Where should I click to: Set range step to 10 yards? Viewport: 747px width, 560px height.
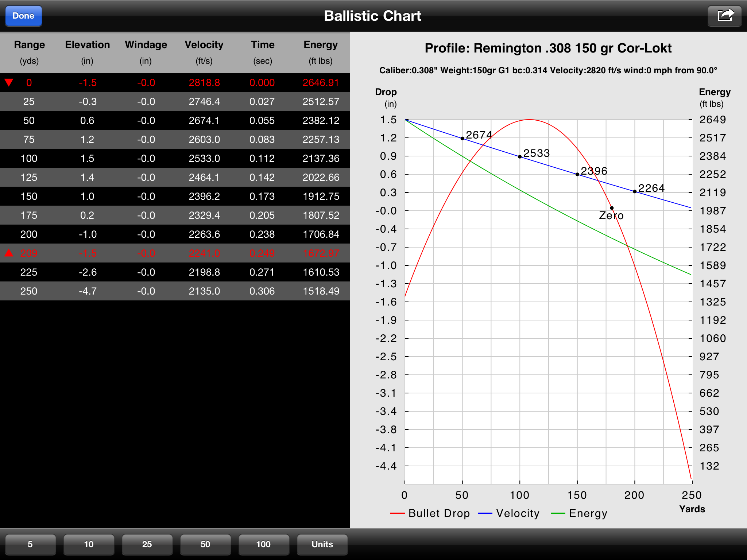pyautogui.click(x=89, y=544)
